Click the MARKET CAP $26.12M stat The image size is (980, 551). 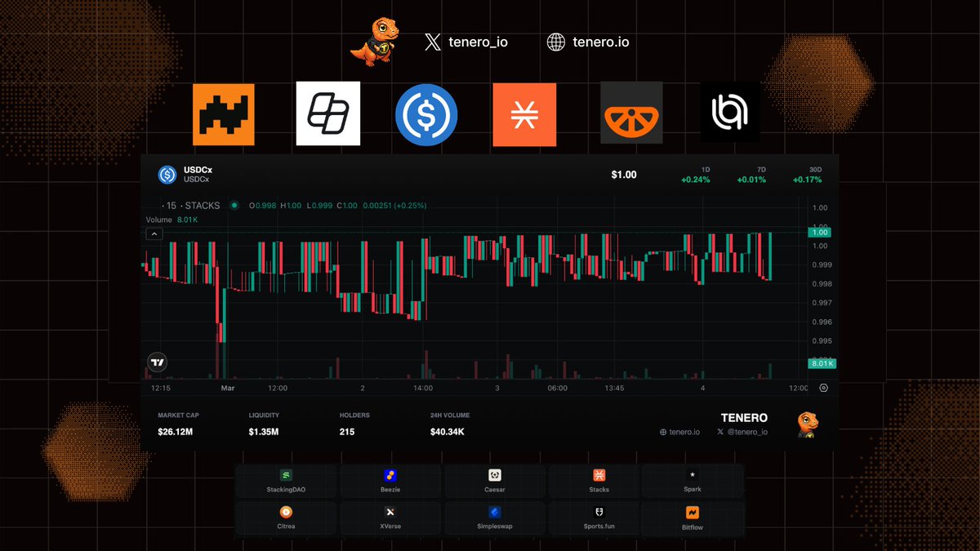[x=179, y=424]
